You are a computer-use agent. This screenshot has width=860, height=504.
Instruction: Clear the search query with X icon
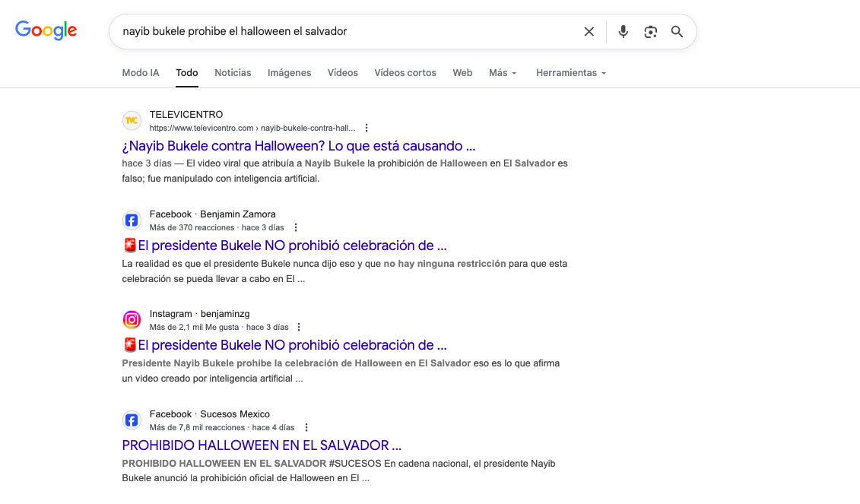[589, 31]
